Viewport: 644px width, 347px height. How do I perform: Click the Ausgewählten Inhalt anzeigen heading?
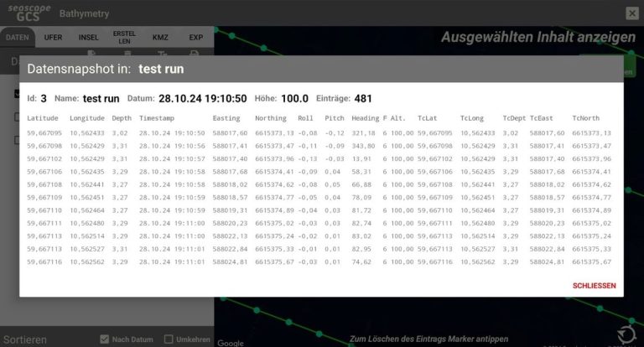(x=538, y=37)
